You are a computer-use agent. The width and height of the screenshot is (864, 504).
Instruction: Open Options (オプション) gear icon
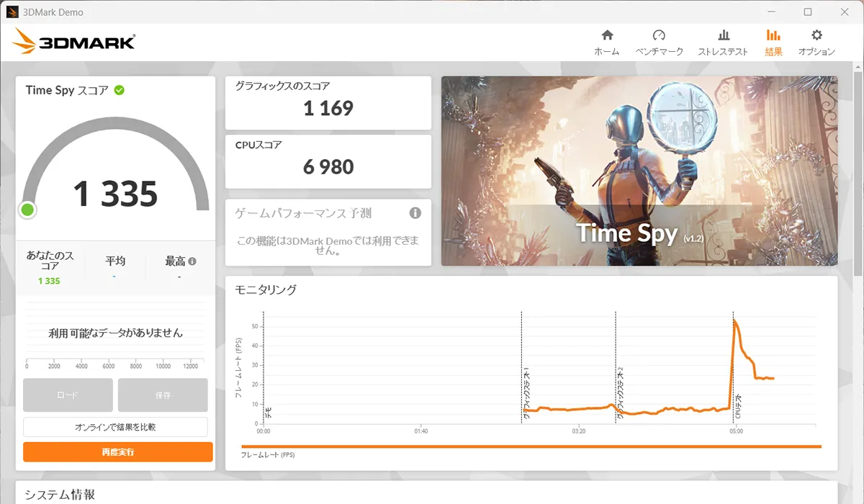[x=816, y=36]
